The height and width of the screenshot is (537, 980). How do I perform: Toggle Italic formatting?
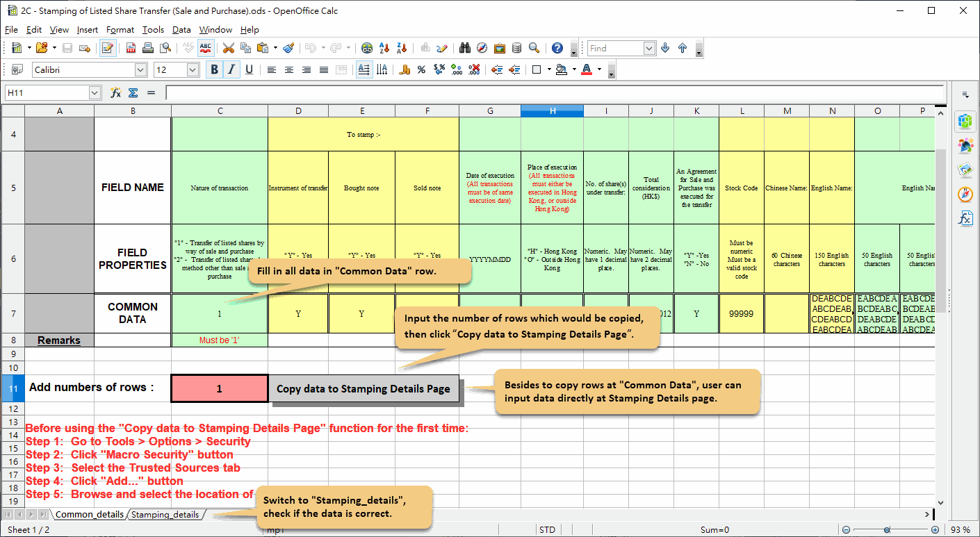click(x=231, y=69)
